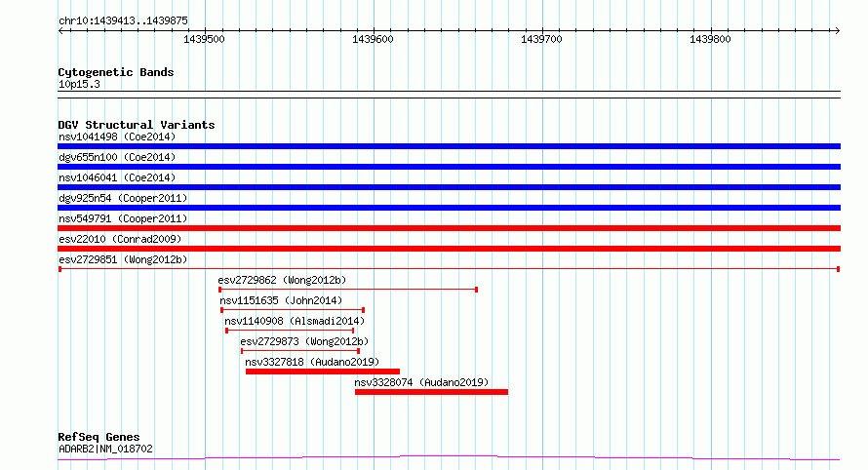
Task: Select the red bar under esv22010
Action: point(449,249)
